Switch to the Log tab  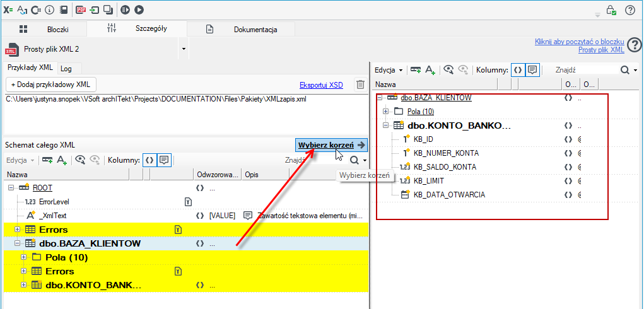pyautogui.click(x=66, y=69)
